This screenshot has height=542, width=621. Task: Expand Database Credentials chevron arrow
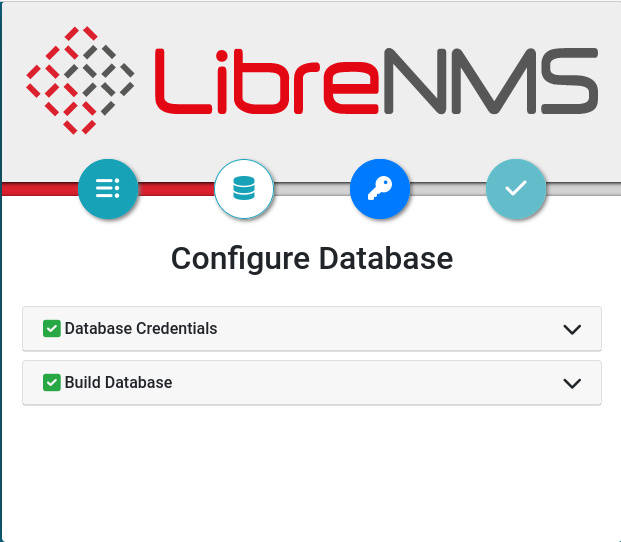coord(572,329)
